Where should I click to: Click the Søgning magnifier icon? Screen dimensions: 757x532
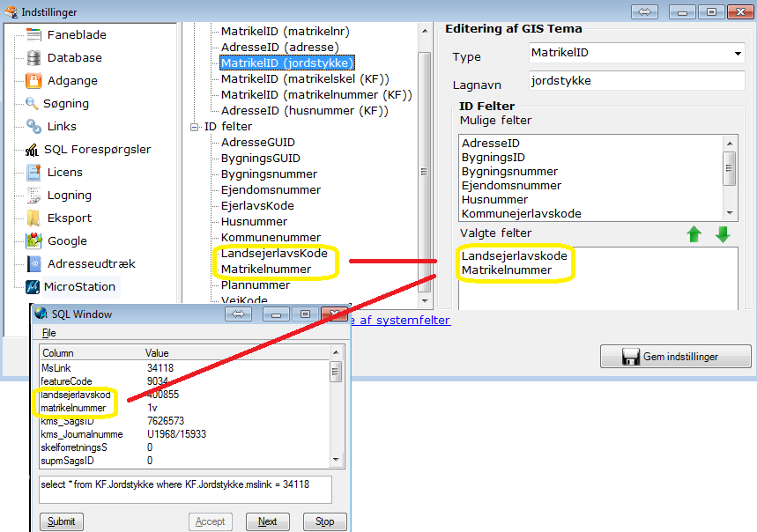tap(33, 104)
